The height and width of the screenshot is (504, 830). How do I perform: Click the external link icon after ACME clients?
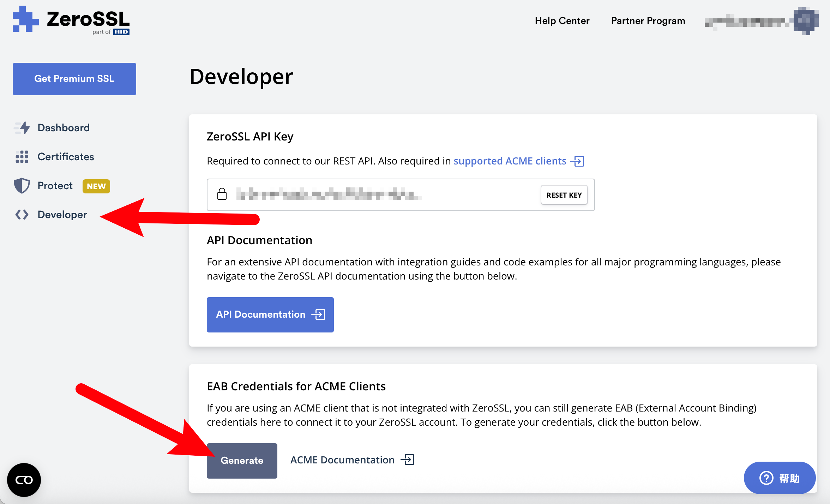pyautogui.click(x=578, y=161)
